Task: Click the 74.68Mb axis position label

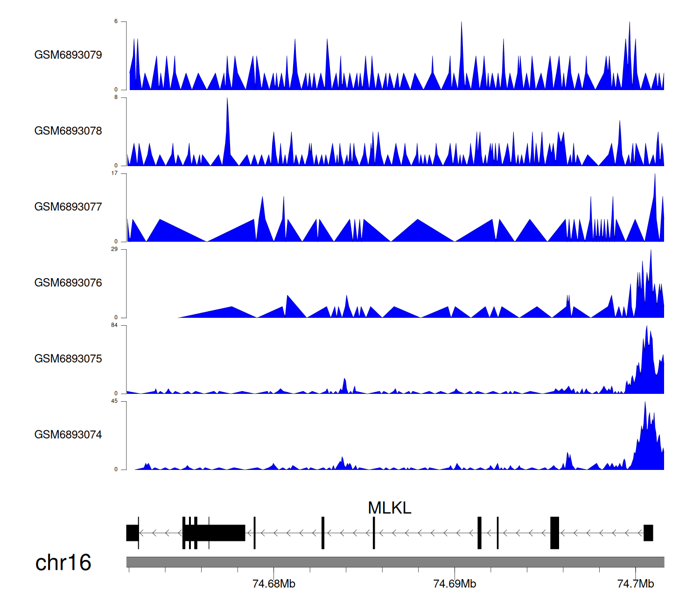Action: (273, 584)
